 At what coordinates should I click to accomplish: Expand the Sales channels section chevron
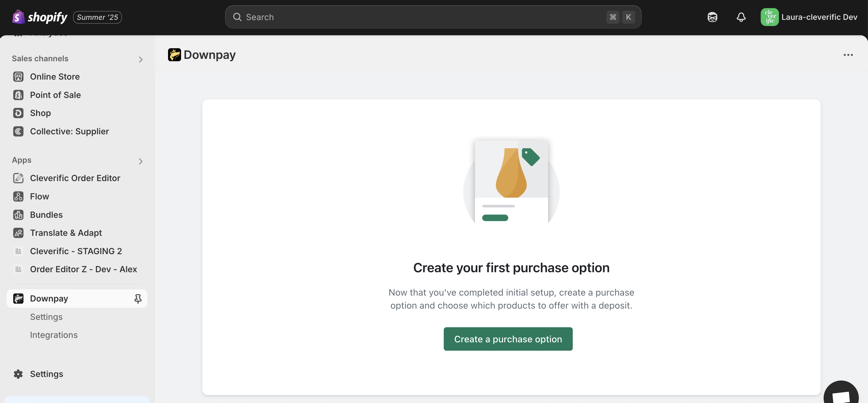[141, 60]
